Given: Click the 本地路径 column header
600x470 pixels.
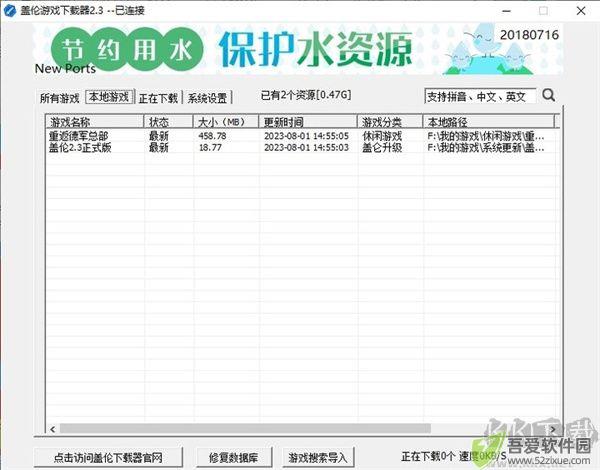Looking at the screenshot, I should click(x=488, y=122).
